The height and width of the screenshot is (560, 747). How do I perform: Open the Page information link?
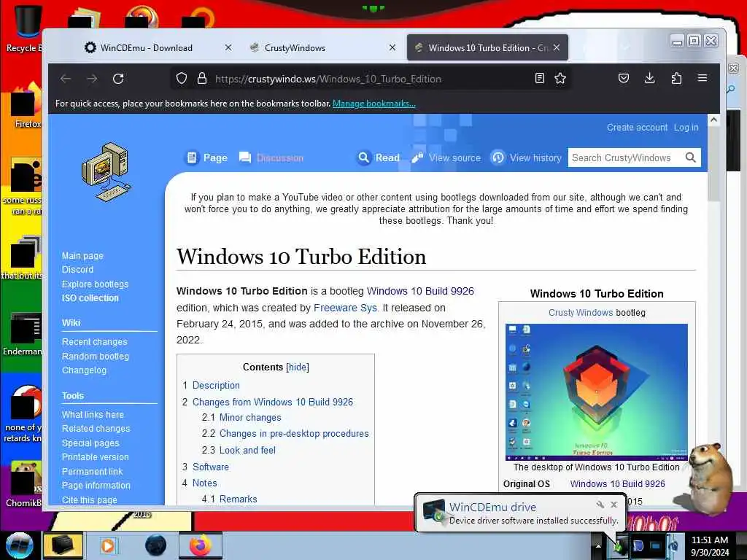[x=96, y=485]
